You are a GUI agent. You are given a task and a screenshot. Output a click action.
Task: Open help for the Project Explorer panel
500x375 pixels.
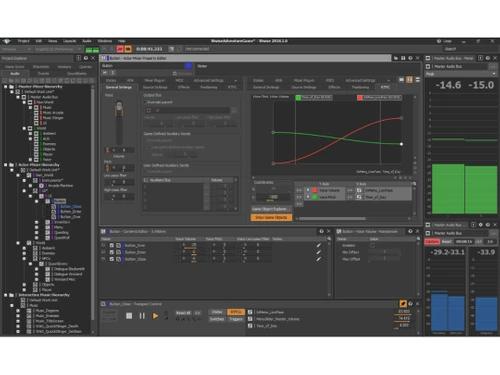[x=86, y=58]
